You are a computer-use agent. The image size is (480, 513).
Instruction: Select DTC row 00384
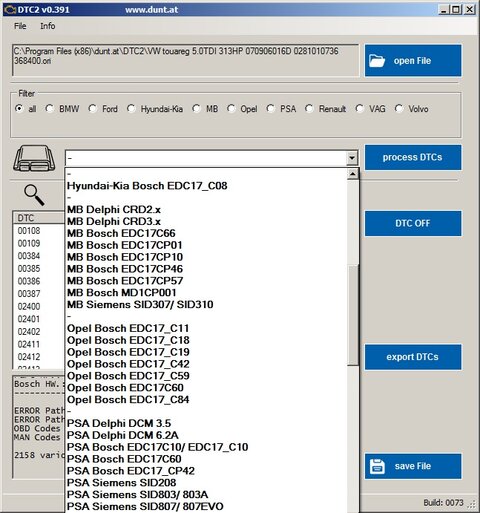[x=38, y=256]
